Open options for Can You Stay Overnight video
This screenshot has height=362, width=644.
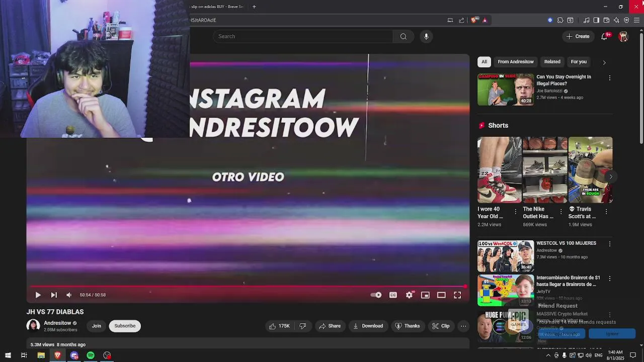(x=610, y=78)
